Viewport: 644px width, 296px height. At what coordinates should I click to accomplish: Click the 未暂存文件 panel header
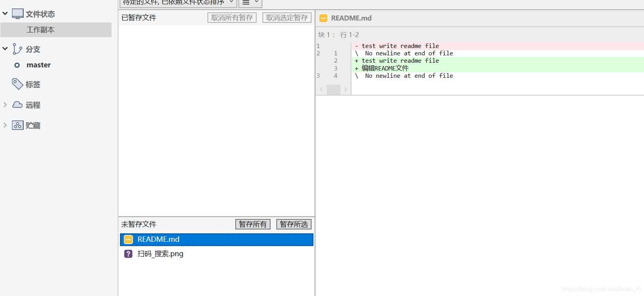[x=139, y=224]
